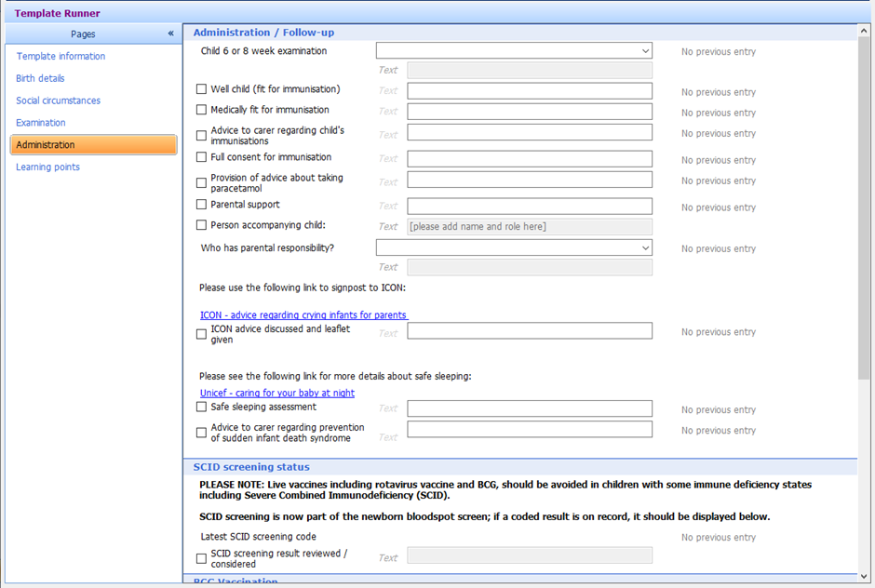Image resolution: width=875 pixels, height=588 pixels.
Task: Open the Examination page
Action: pyautogui.click(x=40, y=122)
